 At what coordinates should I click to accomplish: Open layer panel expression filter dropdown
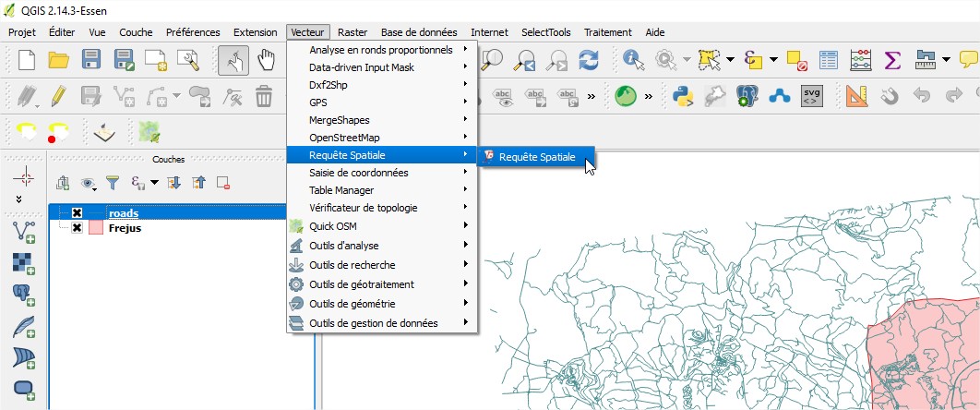click(x=154, y=183)
